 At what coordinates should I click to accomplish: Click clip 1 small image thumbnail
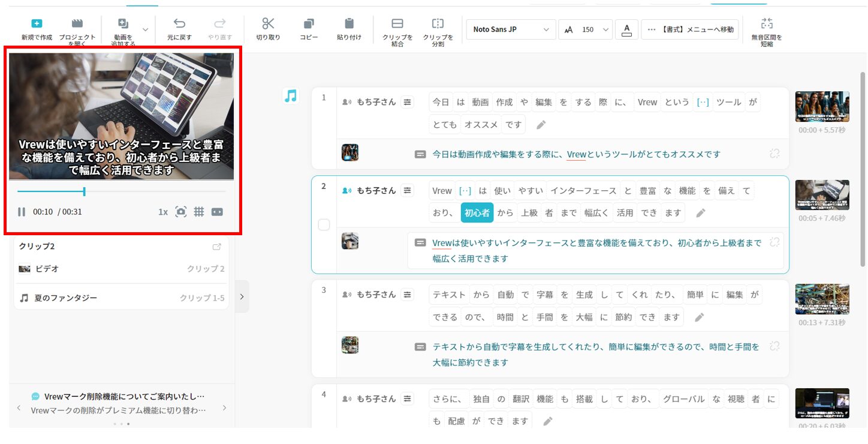coord(350,152)
